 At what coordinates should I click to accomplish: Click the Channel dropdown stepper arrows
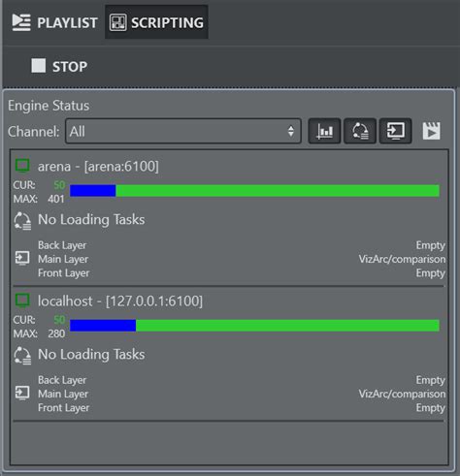point(291,131)
